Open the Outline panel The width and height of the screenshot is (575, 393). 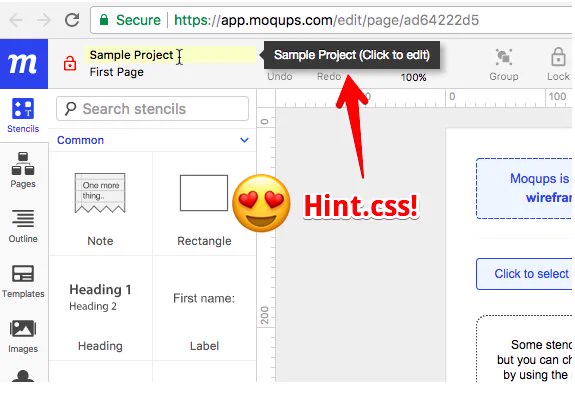point(23,225)
